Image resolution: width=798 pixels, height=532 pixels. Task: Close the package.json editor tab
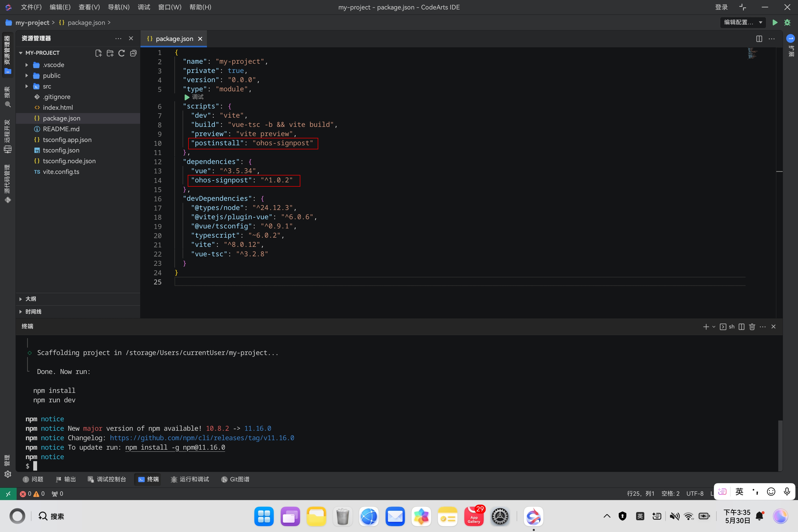[200, 39]
